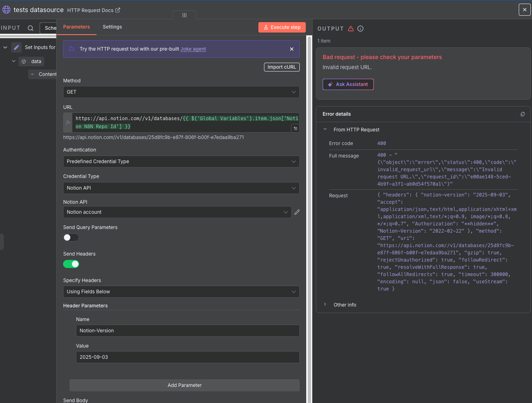Viewport: 532px width, 403px height.
Task: Click the Execute step button
Action: click(282, 27)
